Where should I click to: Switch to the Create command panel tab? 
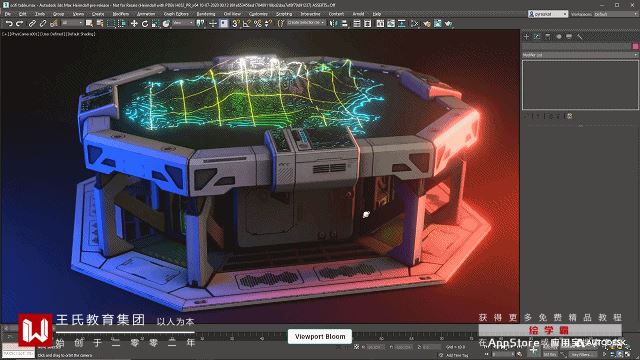click(x=526, y=37)
